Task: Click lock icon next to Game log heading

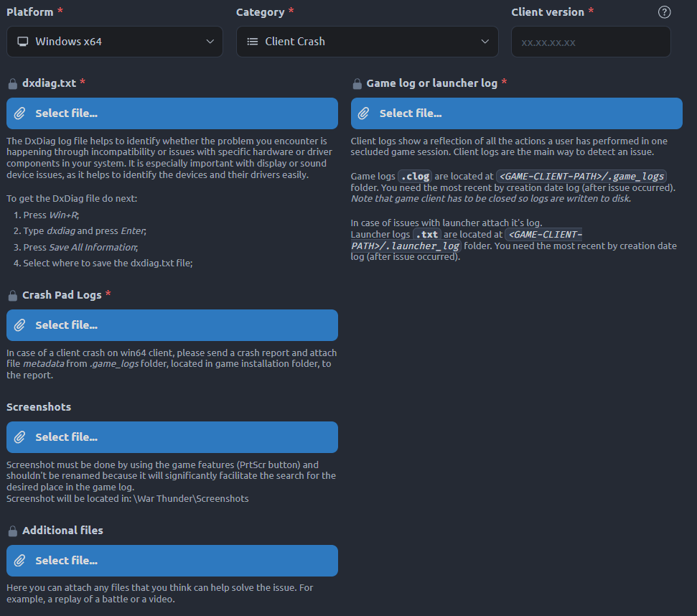Action: point(357,84)
